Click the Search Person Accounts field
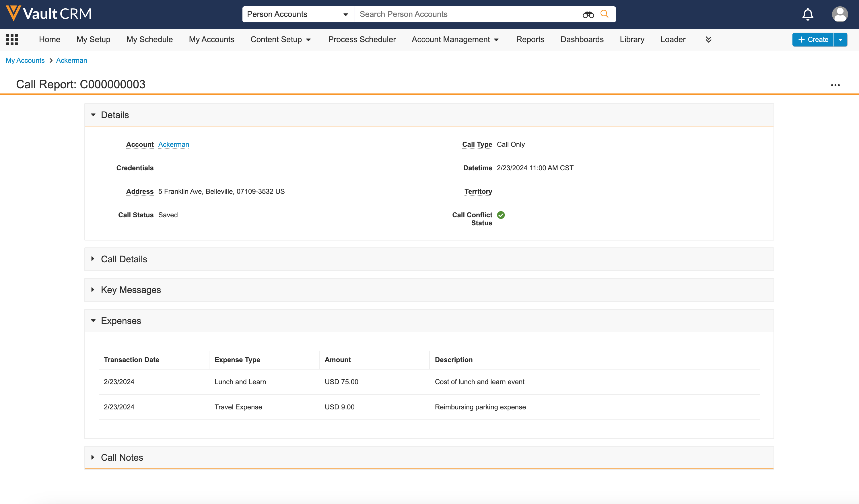Viewport: 859px width, 504px height. pos(467,14)
